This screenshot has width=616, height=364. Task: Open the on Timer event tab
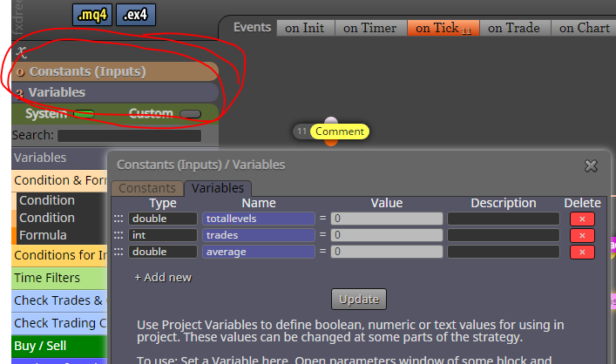point(370,28)
